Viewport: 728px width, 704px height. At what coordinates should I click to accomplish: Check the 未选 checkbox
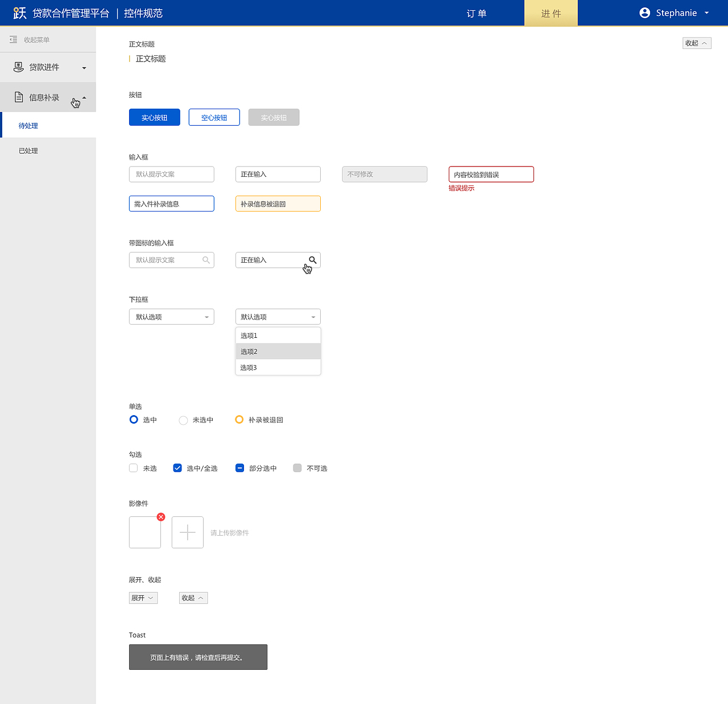click(x=134, y=468)
